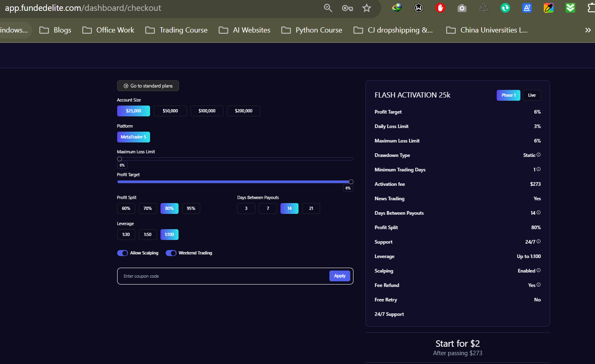Viewport: 595px width, 364px height.
Task: Open the red stop-hand ad blocker extension
Action: 440,8
